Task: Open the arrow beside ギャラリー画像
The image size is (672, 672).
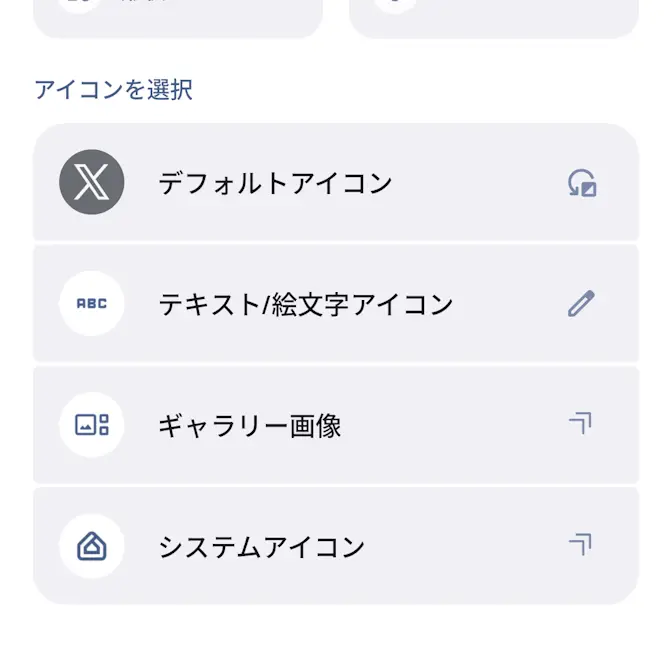Action: pyautogui.click(x=580, y=423)
